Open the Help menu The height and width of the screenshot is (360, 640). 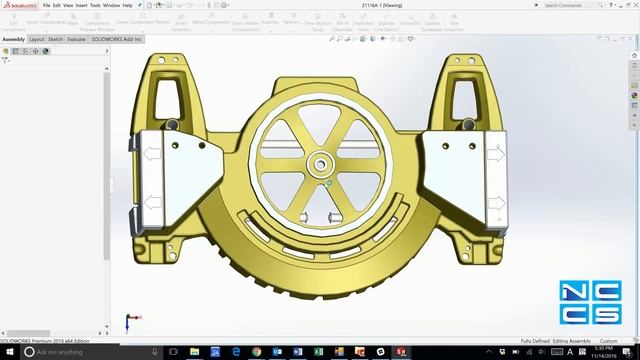tap(127, 5)
